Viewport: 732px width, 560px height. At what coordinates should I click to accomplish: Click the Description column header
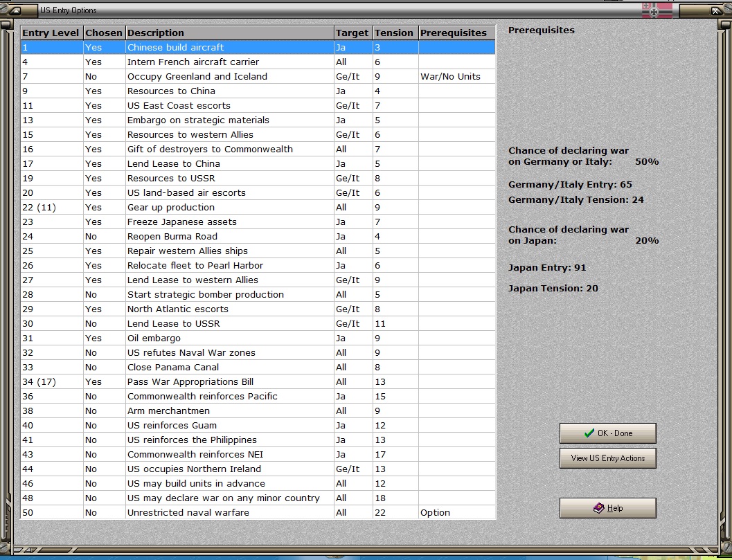click(230, 33)
